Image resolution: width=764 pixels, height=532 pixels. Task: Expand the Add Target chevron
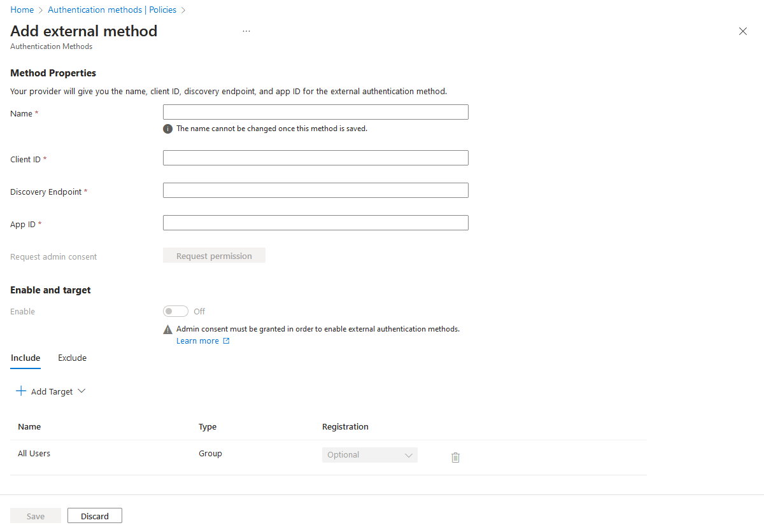[x=81, y=391]
